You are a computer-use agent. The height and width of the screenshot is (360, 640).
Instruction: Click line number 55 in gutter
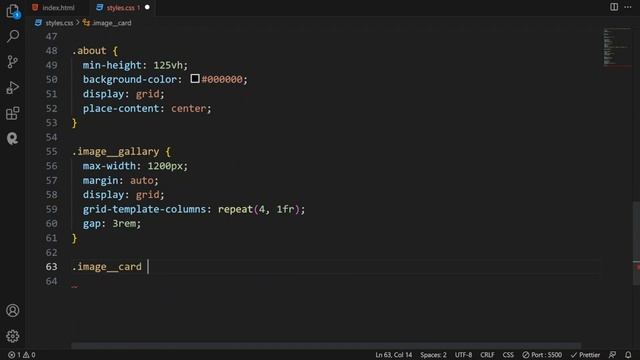click(51, 151)
